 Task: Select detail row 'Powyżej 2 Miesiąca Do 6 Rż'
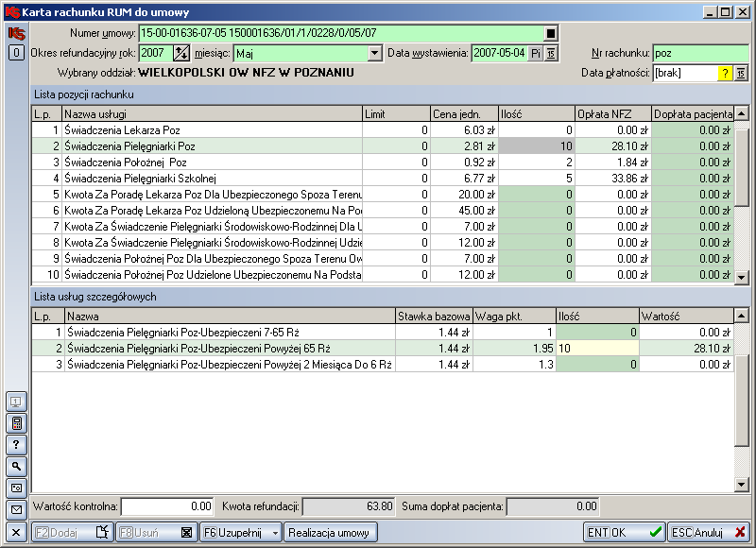tap(383, 365)
